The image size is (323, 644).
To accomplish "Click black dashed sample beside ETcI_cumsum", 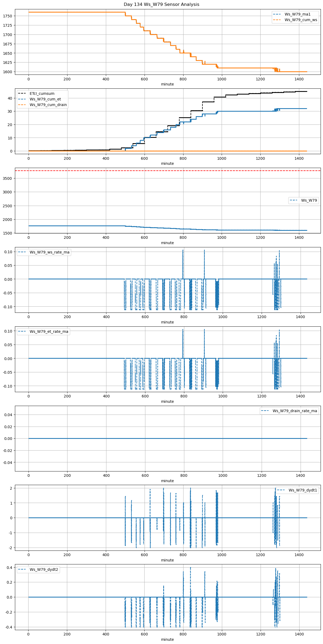I will 22,94.
